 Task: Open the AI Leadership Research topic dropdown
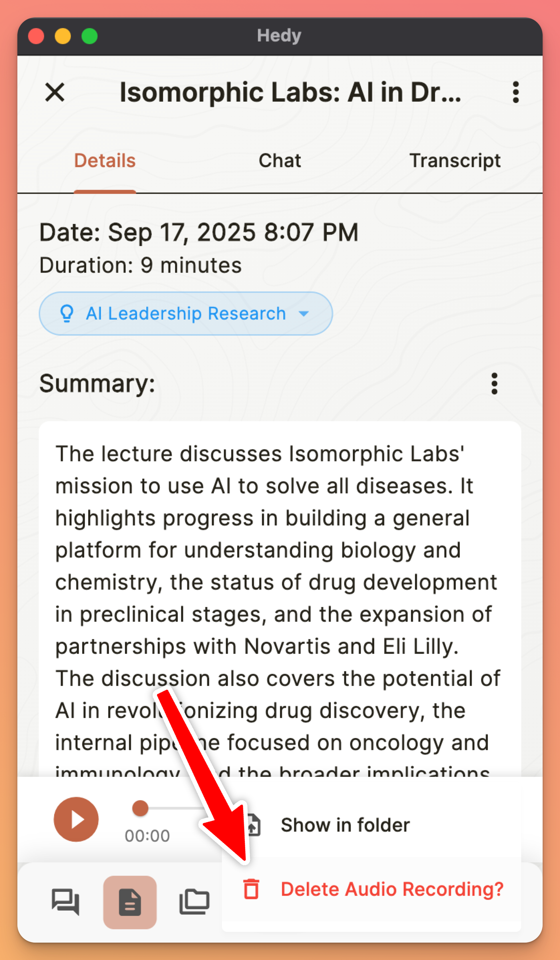tap(186, 314)
